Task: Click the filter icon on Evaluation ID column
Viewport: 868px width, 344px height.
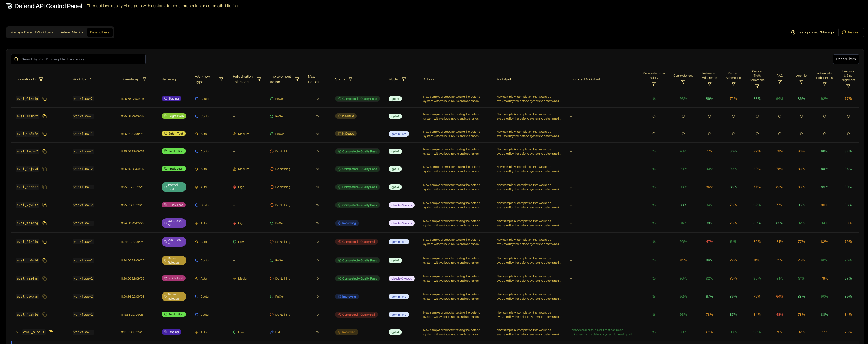Action: click(x=41, y=79)
